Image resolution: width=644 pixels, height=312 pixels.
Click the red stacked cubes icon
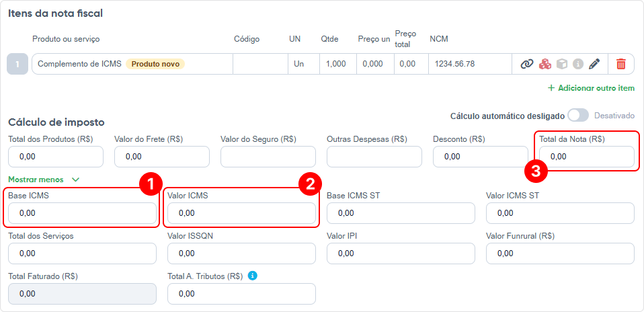pyautogui.click(x=545, y=64)
